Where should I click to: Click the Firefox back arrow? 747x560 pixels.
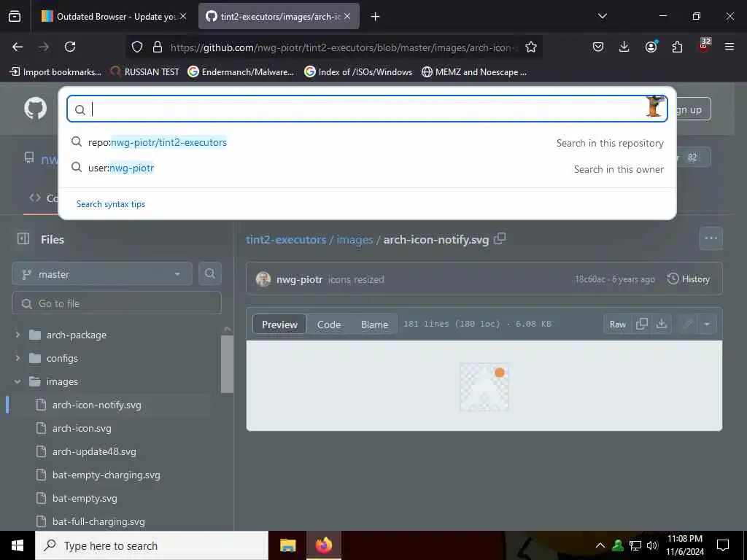[18, 47]
